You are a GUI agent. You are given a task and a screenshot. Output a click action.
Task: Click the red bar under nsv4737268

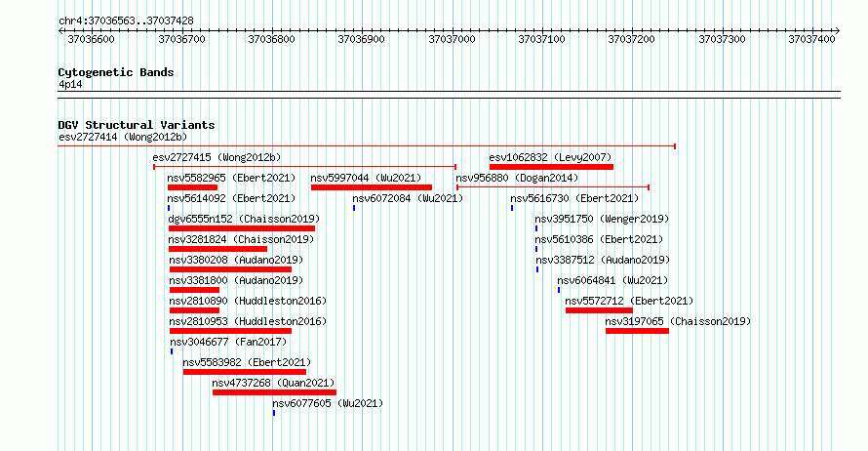point(274,392)
